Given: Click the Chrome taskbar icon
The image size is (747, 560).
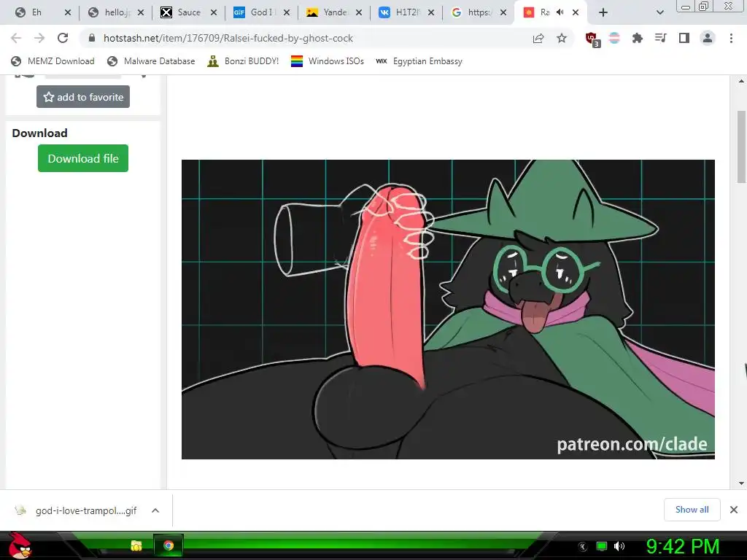Looking at the screenshot, I should [169, 545].
